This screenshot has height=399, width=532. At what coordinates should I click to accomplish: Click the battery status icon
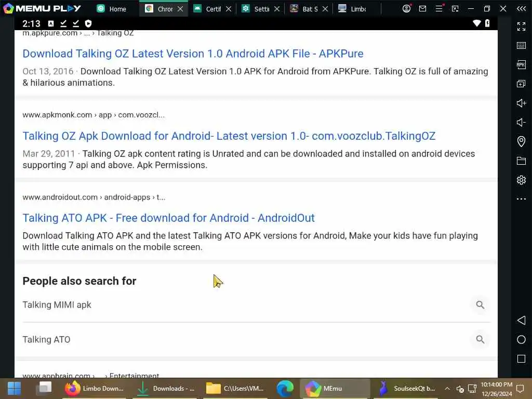(487, 23)
